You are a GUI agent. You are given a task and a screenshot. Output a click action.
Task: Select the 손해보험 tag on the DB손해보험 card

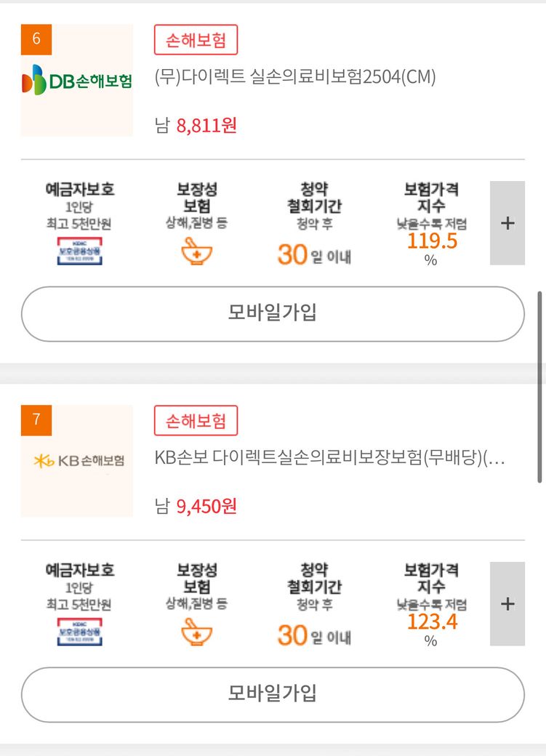[196, 40]
